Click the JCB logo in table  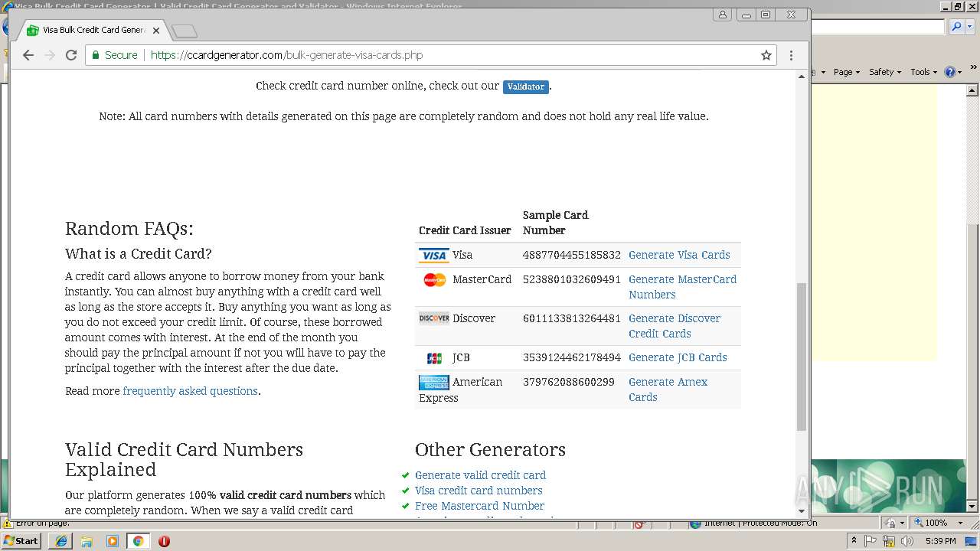click(434, 357)
